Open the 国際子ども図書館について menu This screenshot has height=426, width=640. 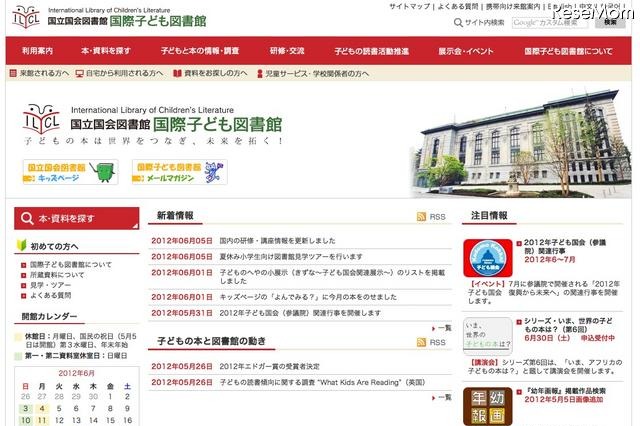click(x=568, y=51)
